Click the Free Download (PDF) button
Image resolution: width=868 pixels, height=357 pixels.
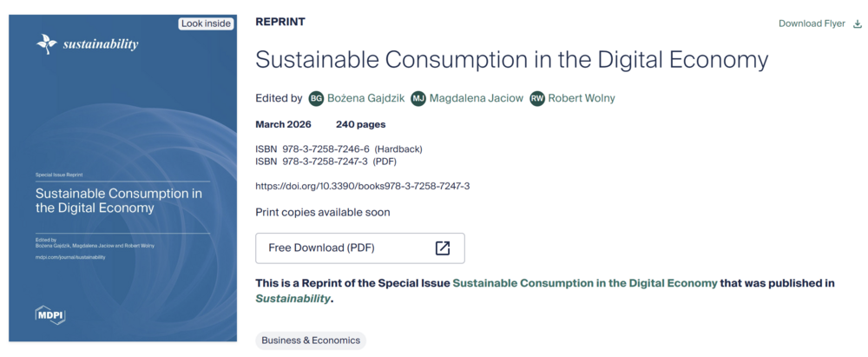pyautogui.click(x=359, y=248)
